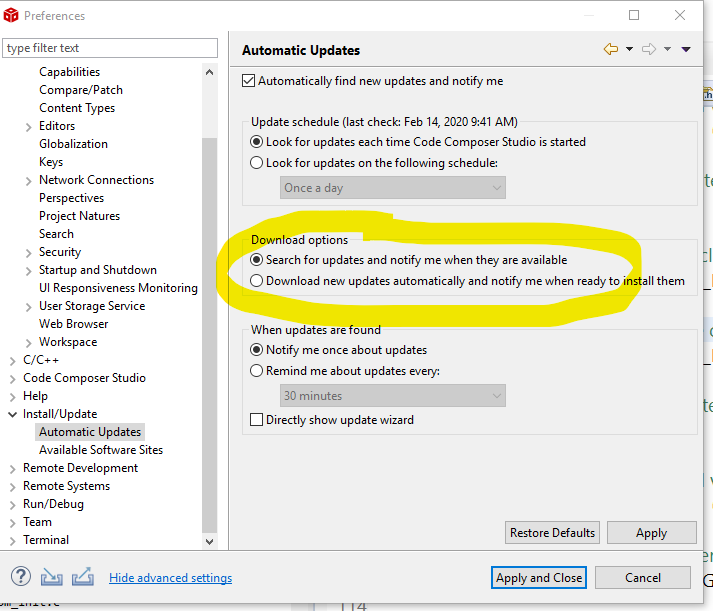Click the help question mark icon
Screen dimensions: 713x611
(21, 576)
